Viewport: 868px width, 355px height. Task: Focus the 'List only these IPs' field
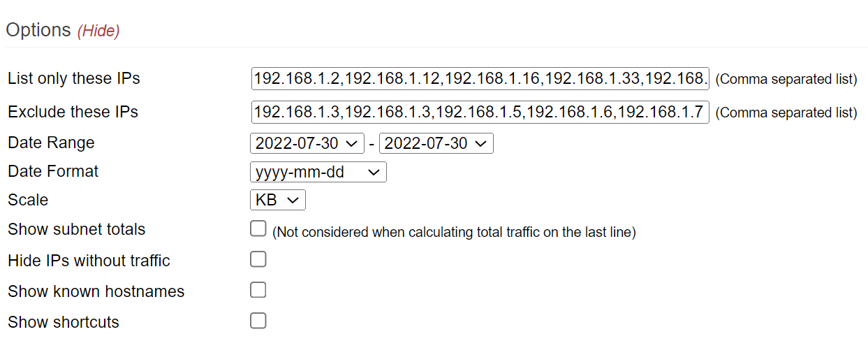click(480, 78)
